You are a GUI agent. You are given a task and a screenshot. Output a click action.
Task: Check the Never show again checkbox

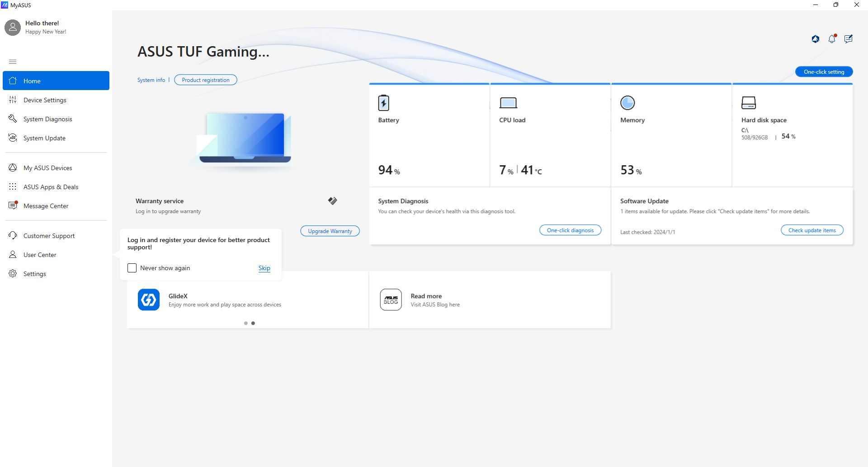132,268
